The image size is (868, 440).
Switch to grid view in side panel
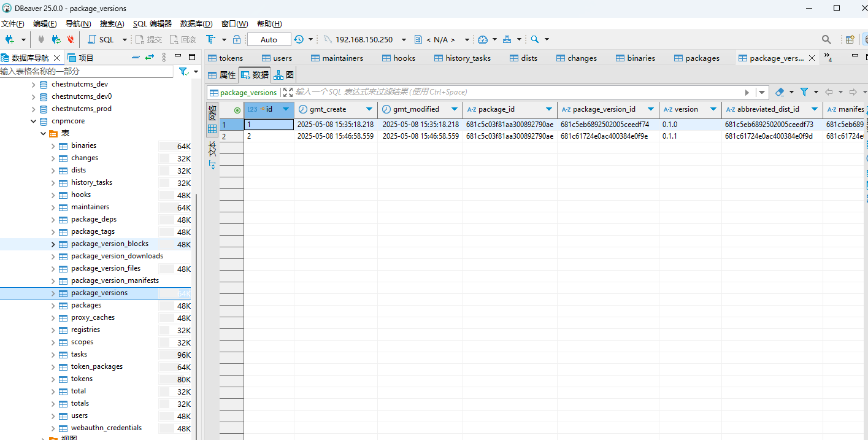tap(212, 129)
